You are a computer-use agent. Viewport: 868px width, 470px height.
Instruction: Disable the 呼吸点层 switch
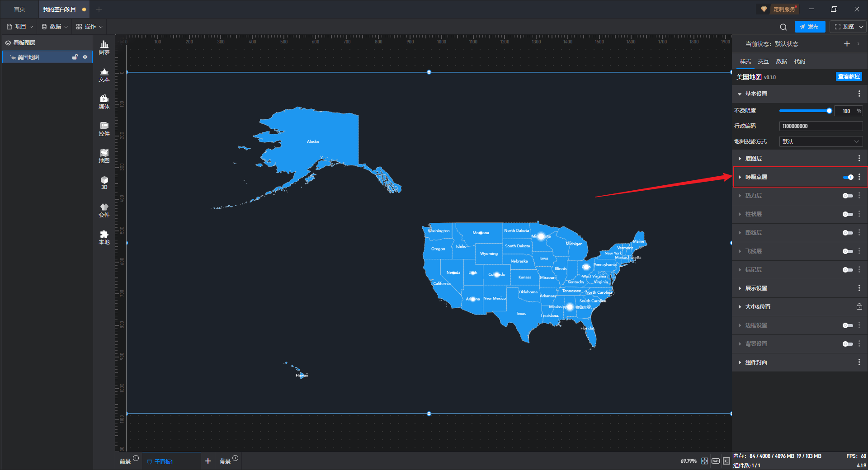848,177
